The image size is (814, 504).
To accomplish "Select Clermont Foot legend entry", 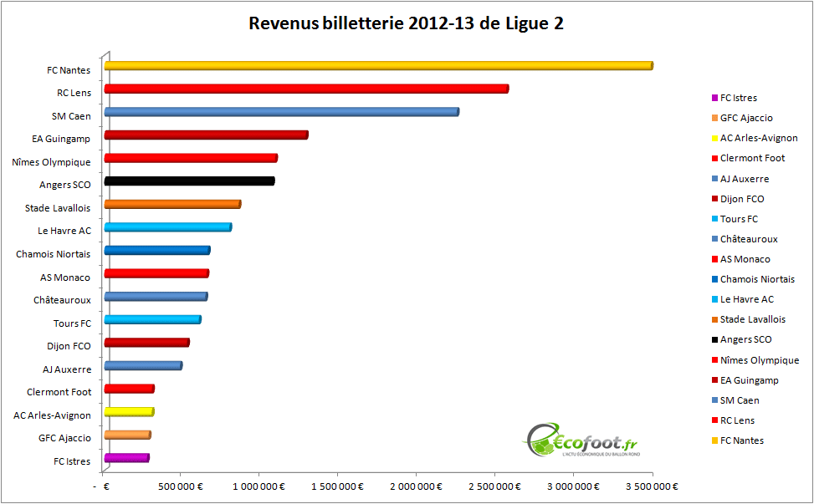I will pyautogui.click(x=748, y=158).
